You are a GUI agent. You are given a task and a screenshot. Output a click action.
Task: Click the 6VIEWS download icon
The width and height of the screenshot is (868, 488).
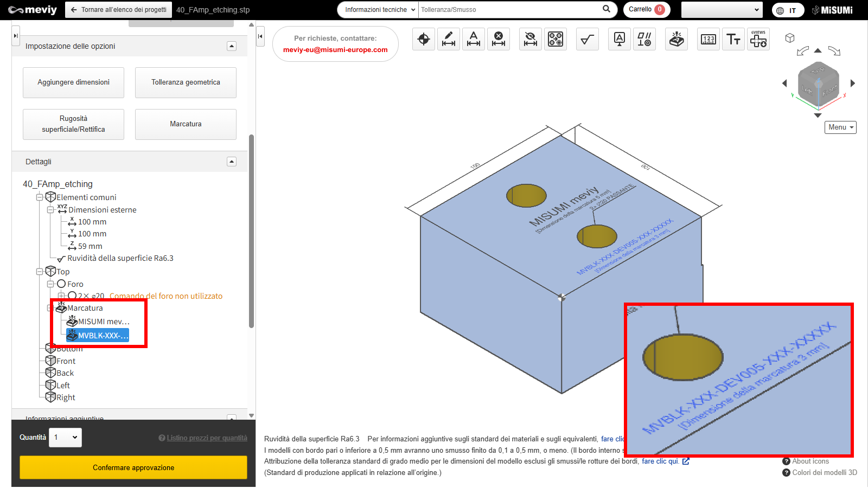pos(758,39)
